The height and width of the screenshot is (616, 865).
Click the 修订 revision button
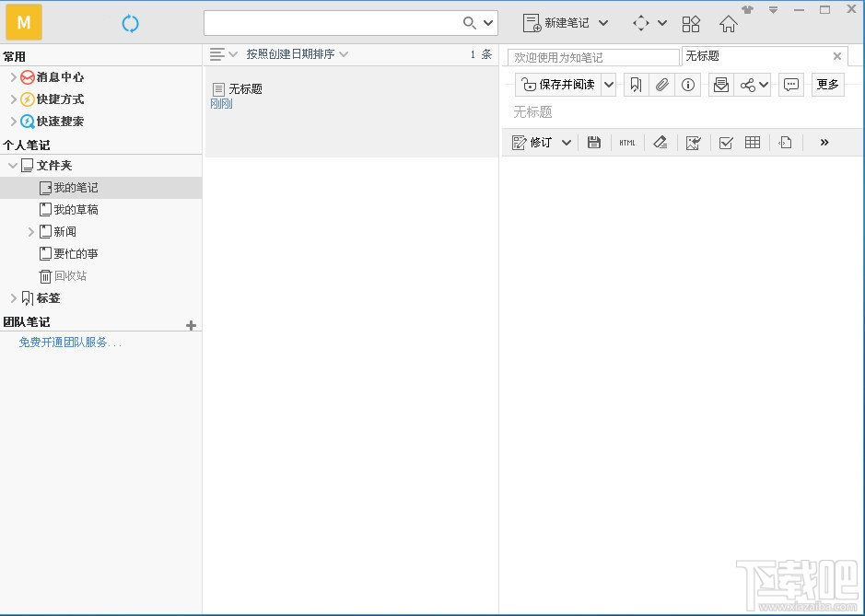[x=532, y=143]
